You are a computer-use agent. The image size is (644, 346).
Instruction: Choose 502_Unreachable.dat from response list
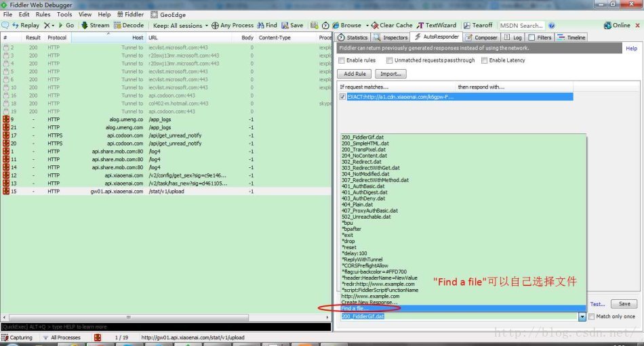(x=463, y=217)
